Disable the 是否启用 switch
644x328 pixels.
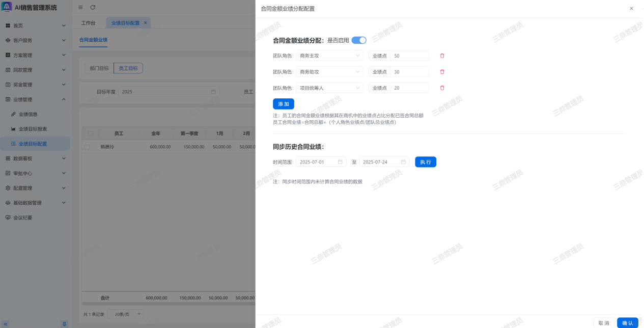tap(359, 40)
